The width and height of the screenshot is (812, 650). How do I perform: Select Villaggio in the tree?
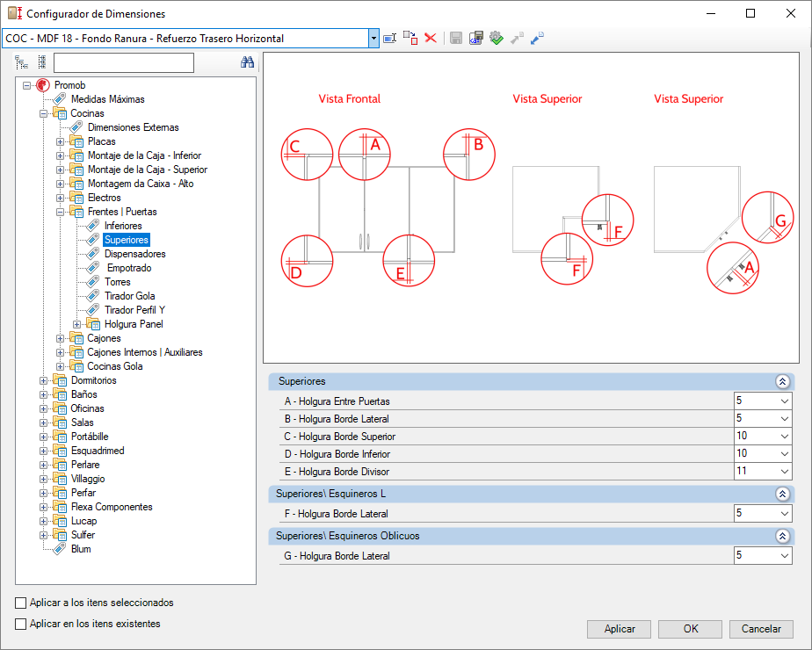[x=88, y=479]
